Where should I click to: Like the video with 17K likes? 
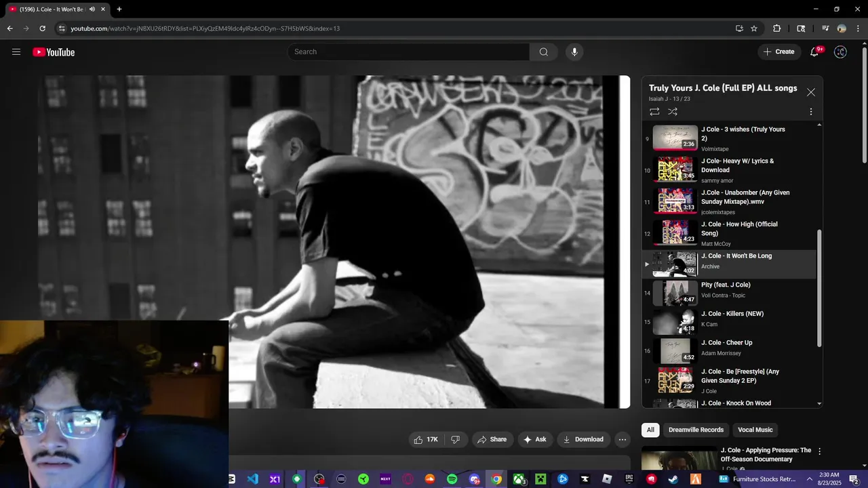[426, 439]
